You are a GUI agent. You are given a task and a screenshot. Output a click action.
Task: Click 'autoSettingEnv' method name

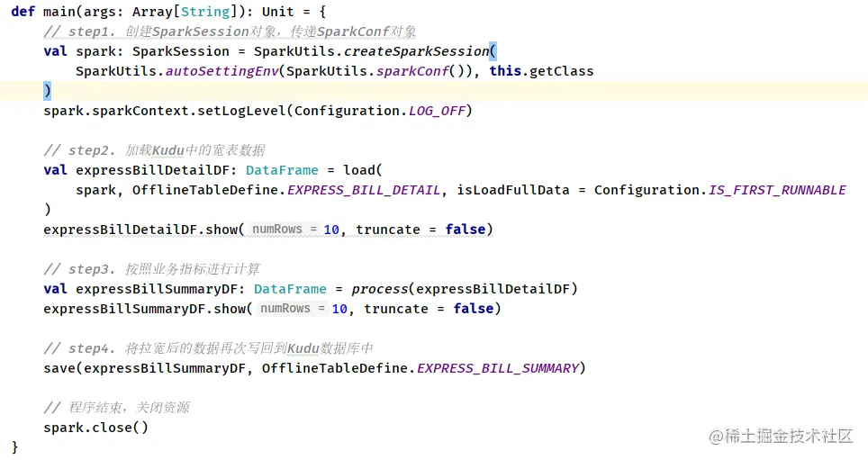tap(222, 71)
